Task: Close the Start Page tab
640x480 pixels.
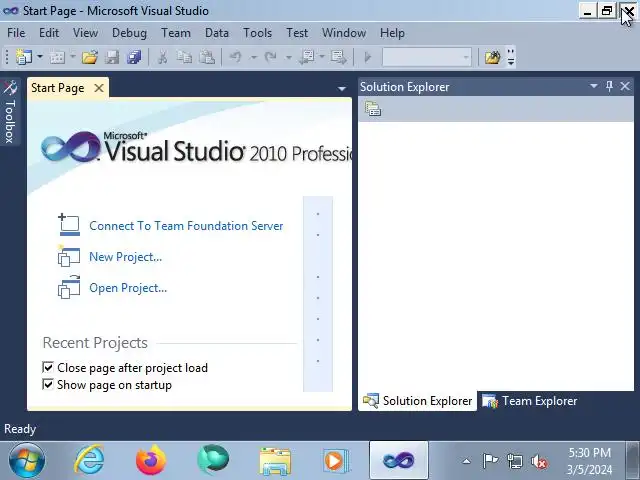Action: [99, 88]
